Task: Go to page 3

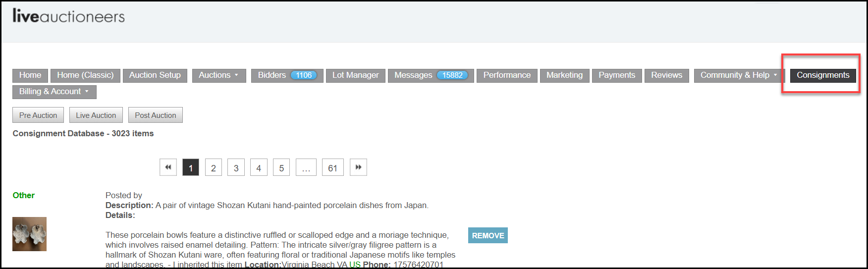Action: pos(236,167)
